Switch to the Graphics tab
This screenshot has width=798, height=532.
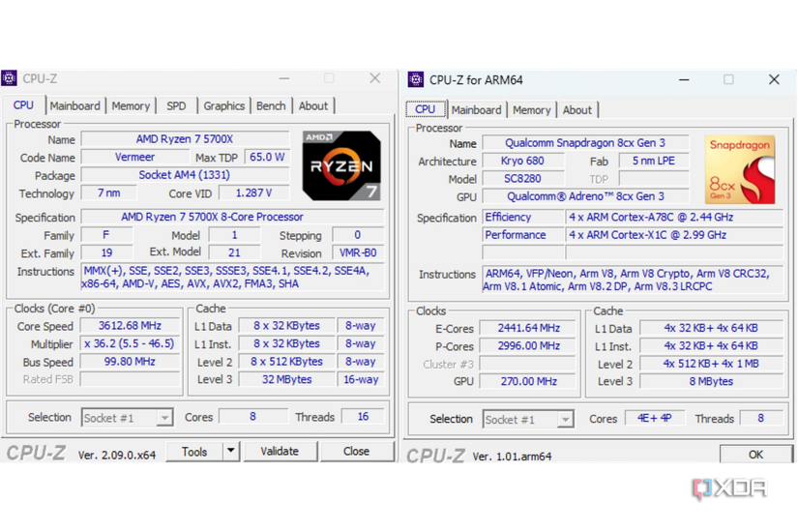224,105
